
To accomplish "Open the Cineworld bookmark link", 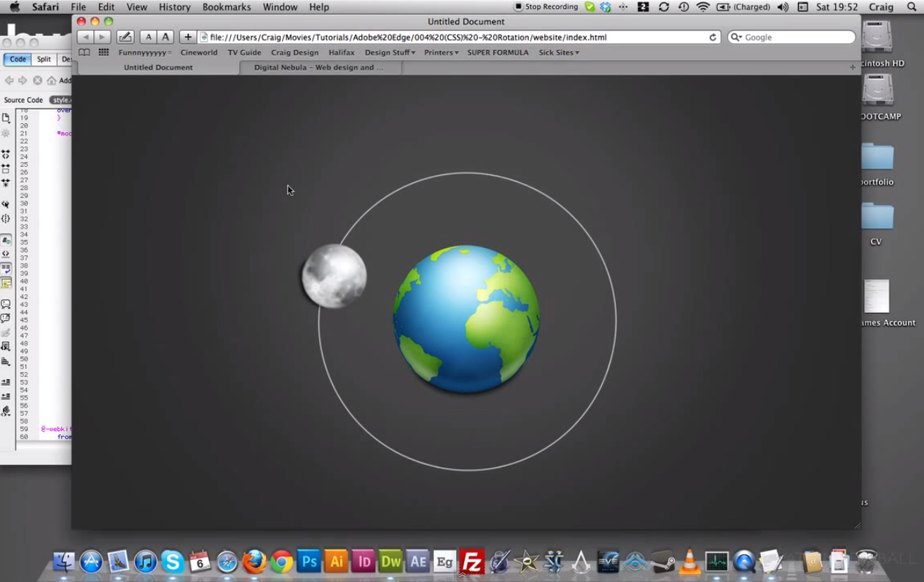I will 198,53.
